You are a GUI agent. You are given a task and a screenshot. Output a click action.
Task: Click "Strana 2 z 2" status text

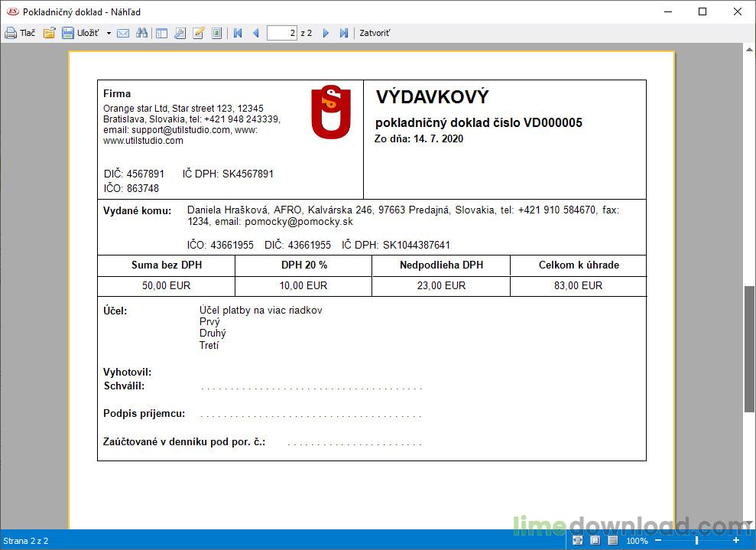25,541
